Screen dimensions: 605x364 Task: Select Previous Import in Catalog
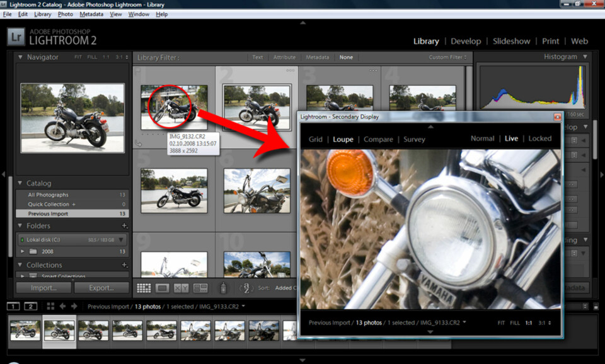point(72,213)
